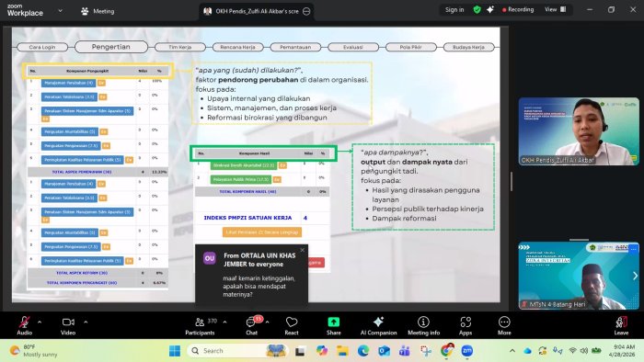The image size is (644, 362).
Task: Open the More options menu
Action: click(504, 326)
